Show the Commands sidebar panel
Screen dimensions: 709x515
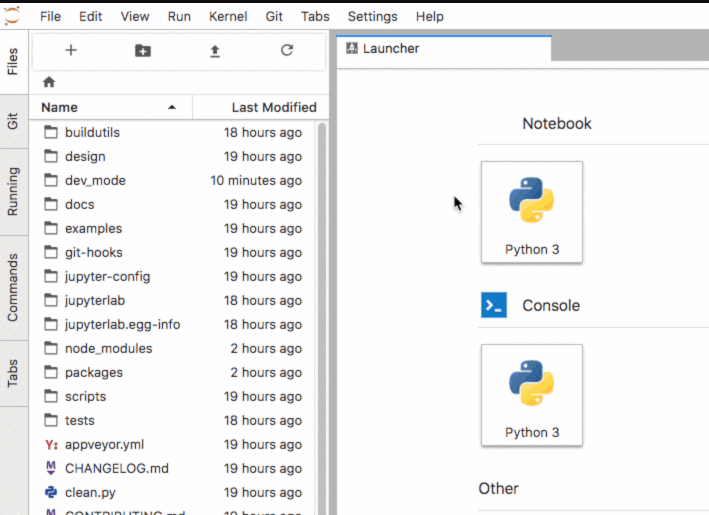pyautogui.click(x=13, y=287)
